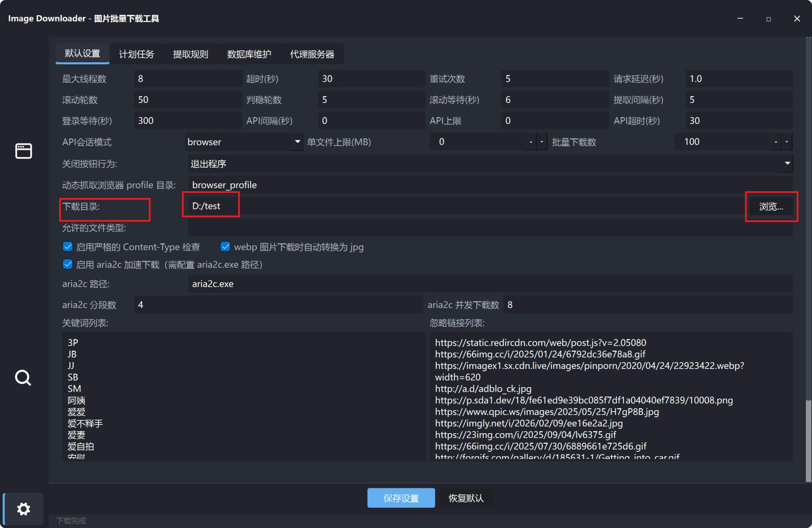Image resolution: width=812 pixels, height=528 pixels.
Task: Minimize the Image Downloader window
Action: coord(740,19)
